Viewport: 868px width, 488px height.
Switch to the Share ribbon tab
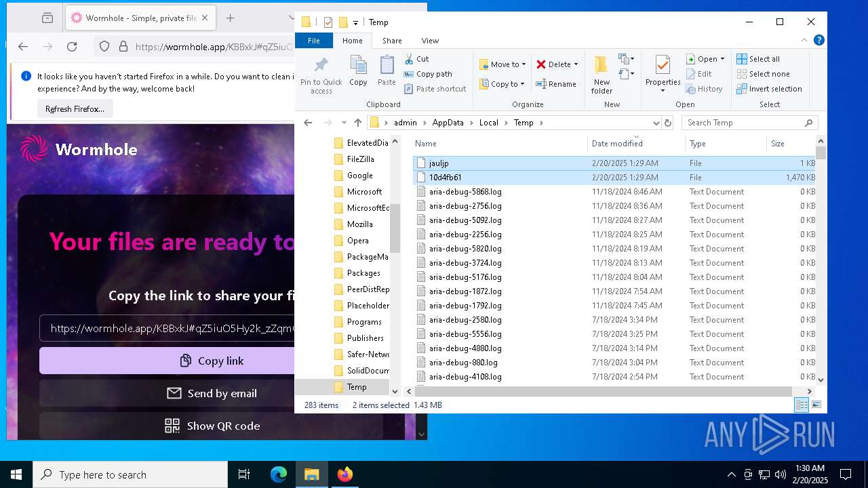(392, 41)
